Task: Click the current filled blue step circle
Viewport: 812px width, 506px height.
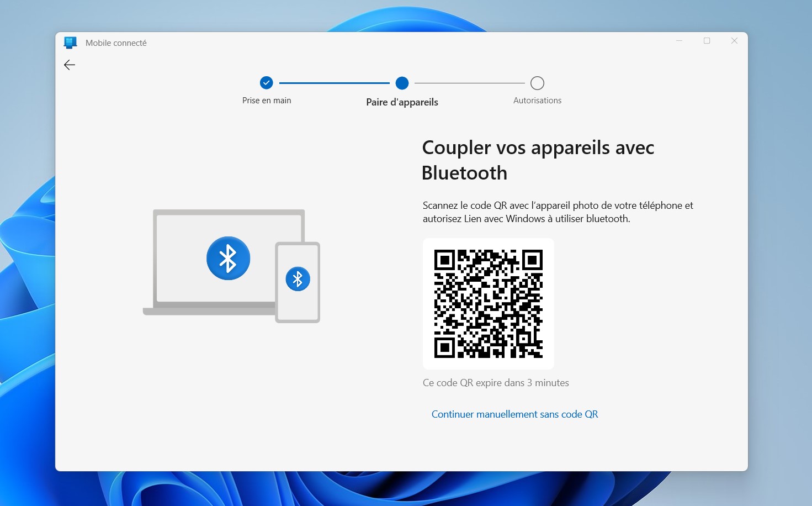Action: [x=402, y=83]
